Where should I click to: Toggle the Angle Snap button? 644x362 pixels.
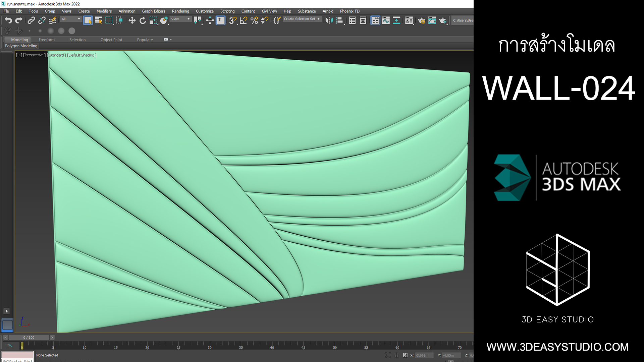(x=244, y=20)
